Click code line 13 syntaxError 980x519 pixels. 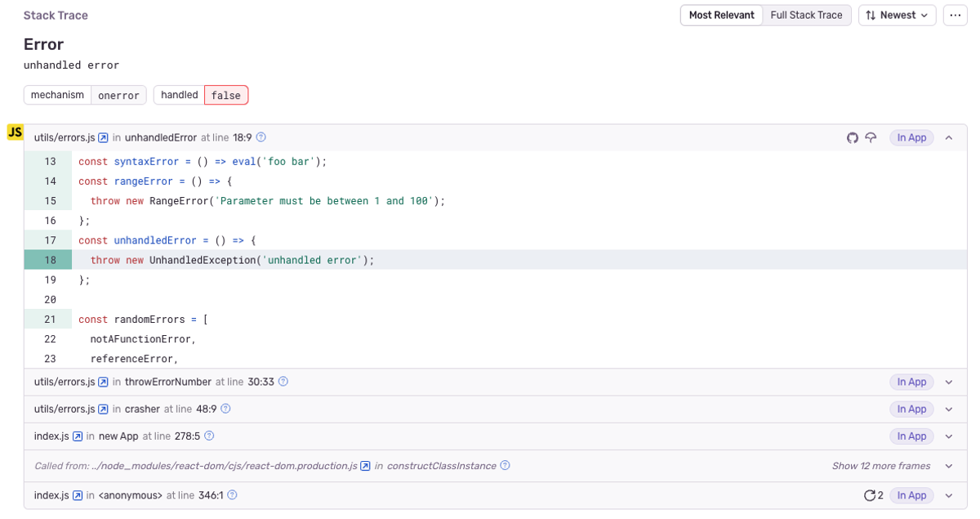point(496,162)
